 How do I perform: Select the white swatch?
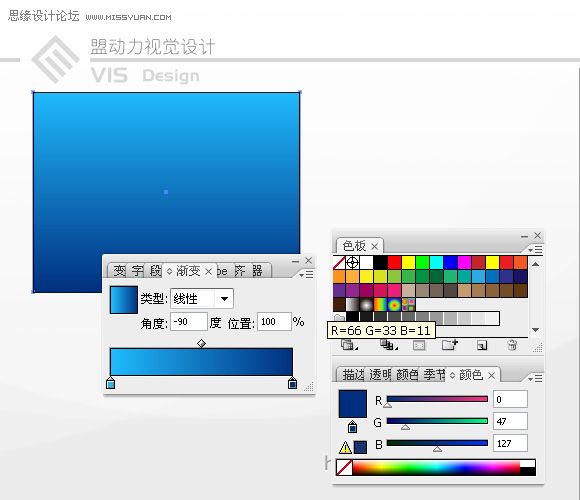366,263
